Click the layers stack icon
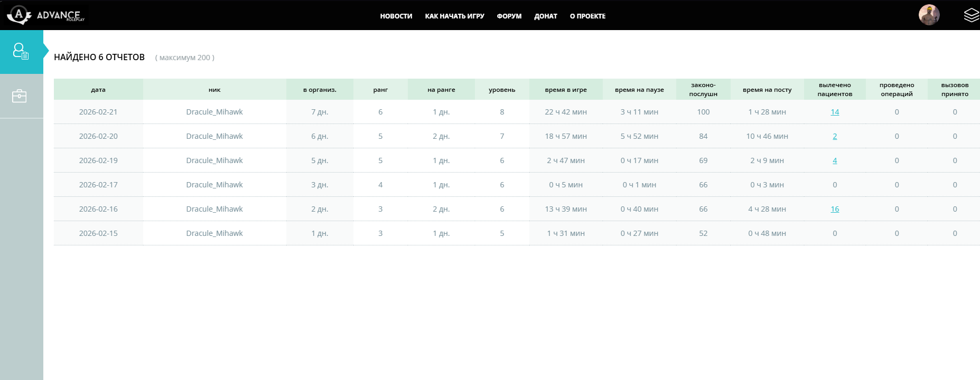Image resolution: width=980 pixels, height=380 pixels. [x=971, y=15]
